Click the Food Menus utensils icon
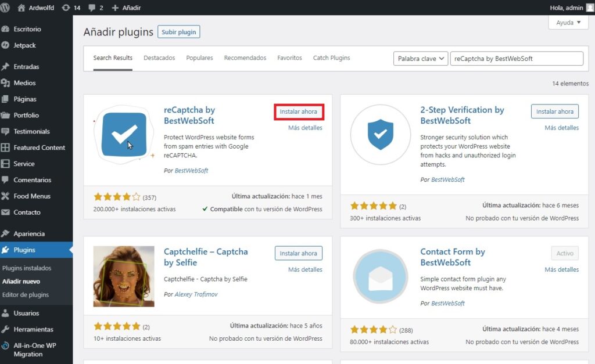595x364 pixels. click(x=5, y=196)
